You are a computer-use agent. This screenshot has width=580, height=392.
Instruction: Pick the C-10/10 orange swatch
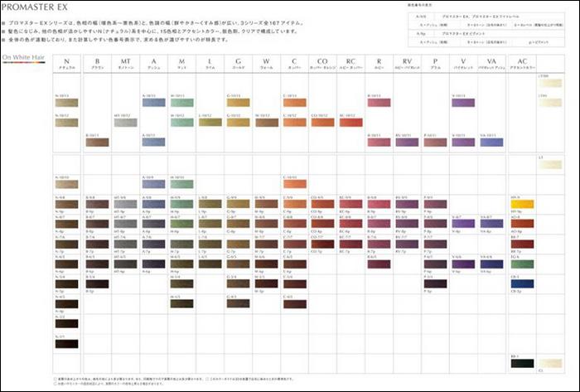point(295,184)
